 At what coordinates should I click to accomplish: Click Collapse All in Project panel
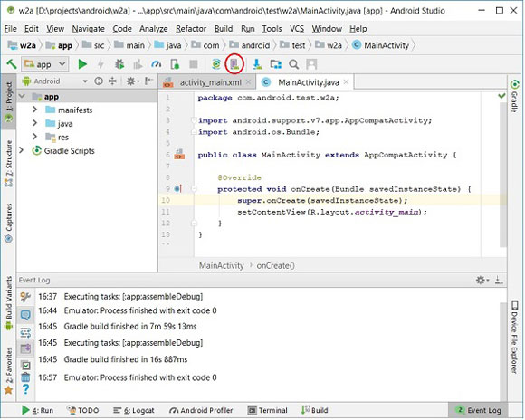coord(112,81)
